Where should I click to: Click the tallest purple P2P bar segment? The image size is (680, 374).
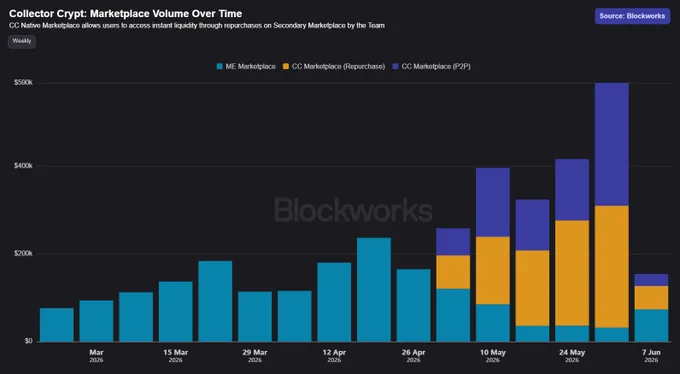click(x=611, y=144)
